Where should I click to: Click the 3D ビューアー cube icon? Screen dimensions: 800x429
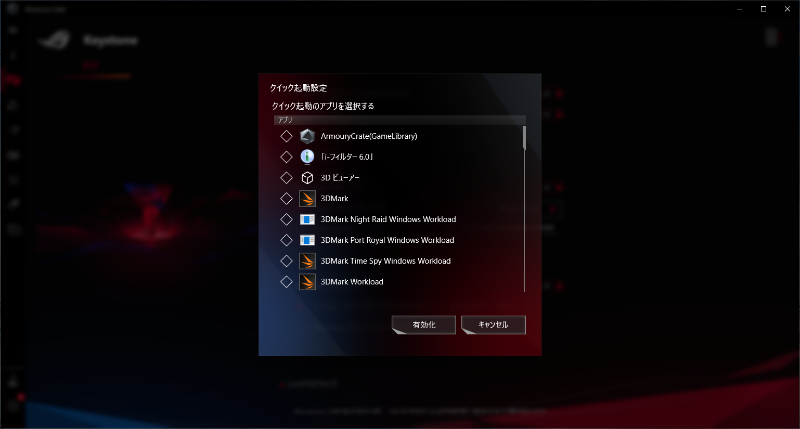pos(307,178)
